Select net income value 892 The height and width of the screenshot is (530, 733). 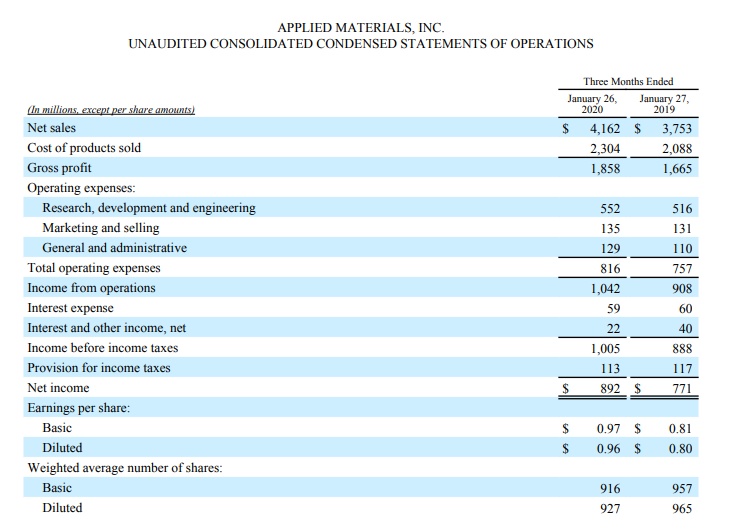click(610, 389)
